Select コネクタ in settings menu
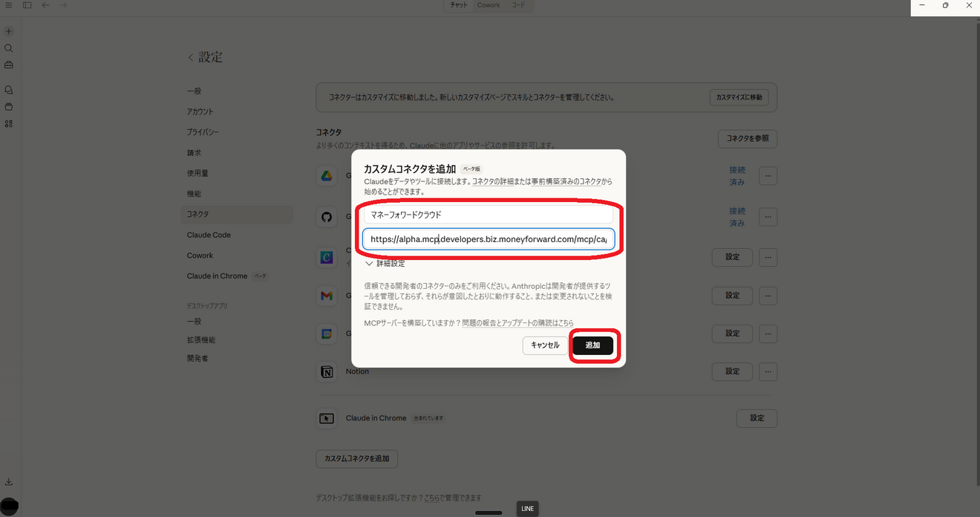980x517 pixels. (238, 214)
